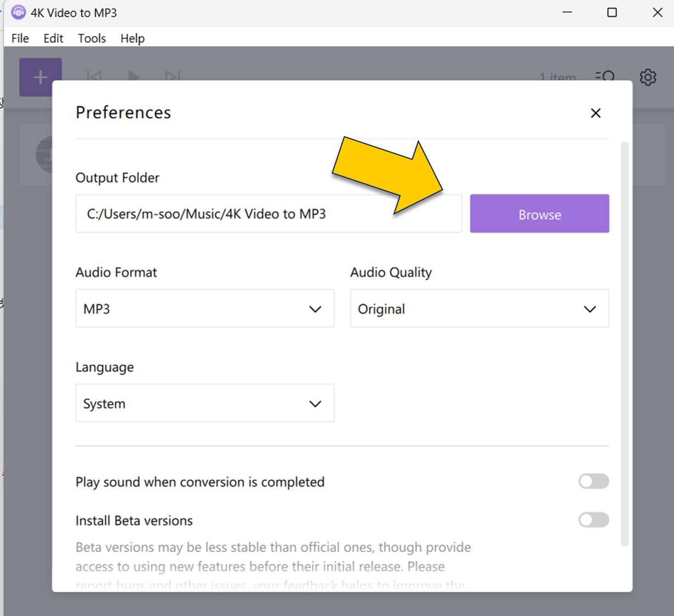Enable Install Beta versions switch

pos(594,520)
